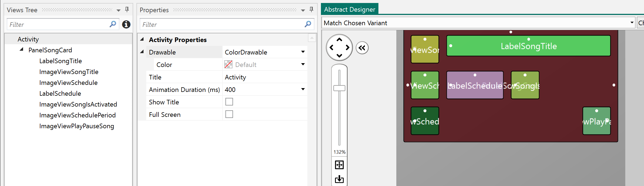Click the fit-to-screen icon below zoom slider

(x=339, y=165)
